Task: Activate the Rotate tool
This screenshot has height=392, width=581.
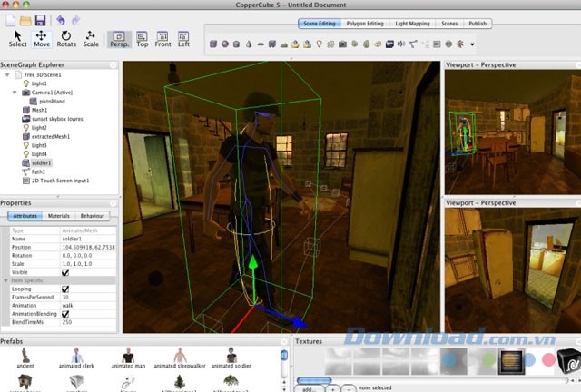Action: click(x=66, y=37)
